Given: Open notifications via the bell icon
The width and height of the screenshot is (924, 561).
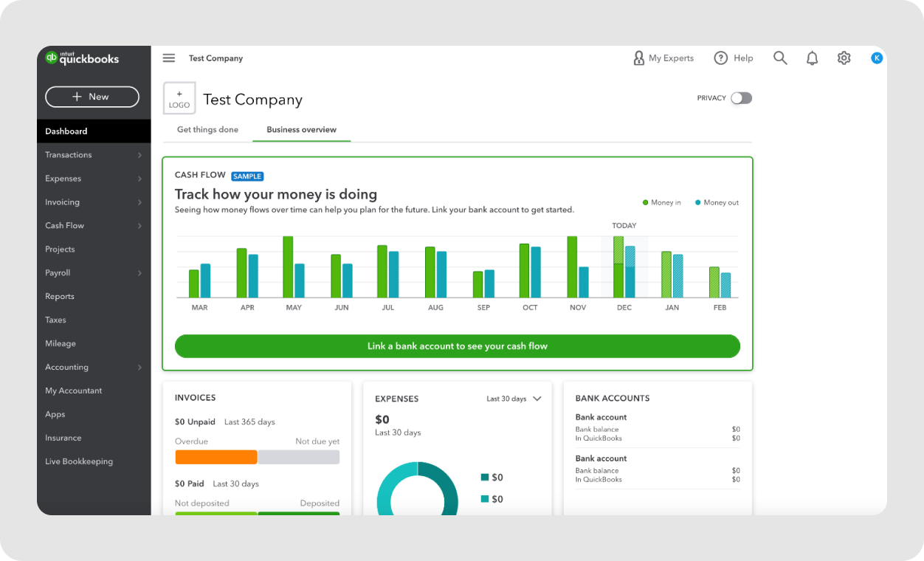Looking at the screenshot, I should [812, 58].
